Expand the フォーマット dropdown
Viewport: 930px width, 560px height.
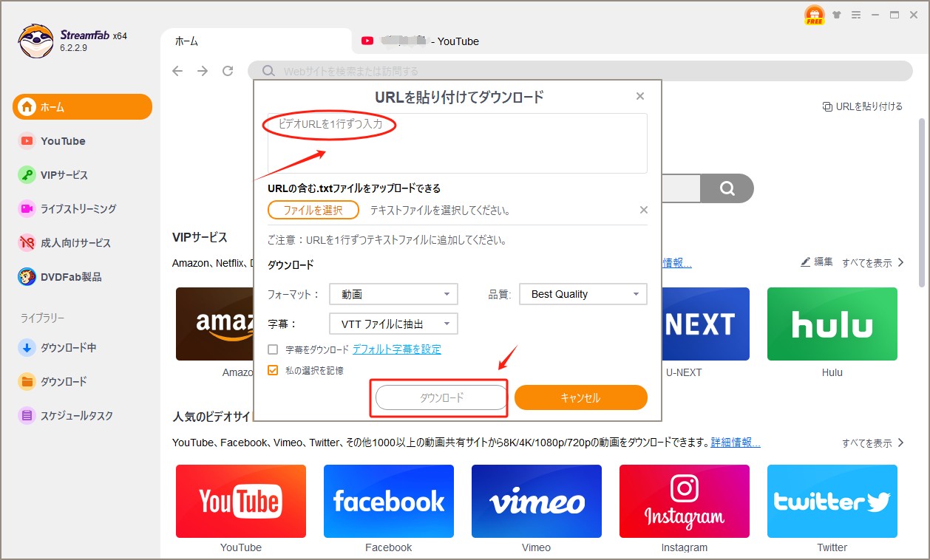(393, 294)
